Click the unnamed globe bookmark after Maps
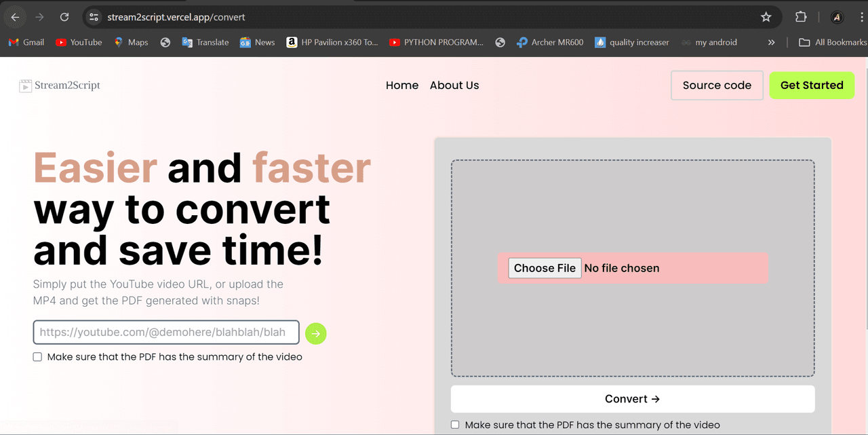 [165, 42]
